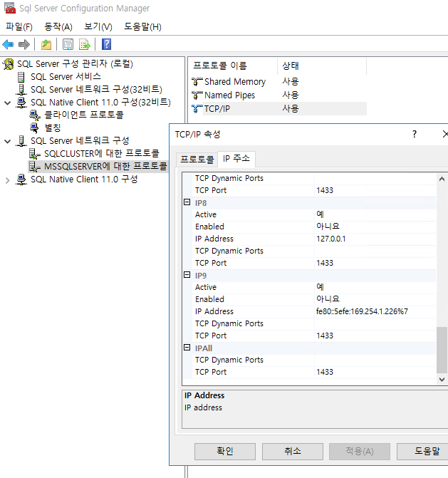448x478 pixels.
Task: Confirm with the 확인 button
Action: point(225,451)
